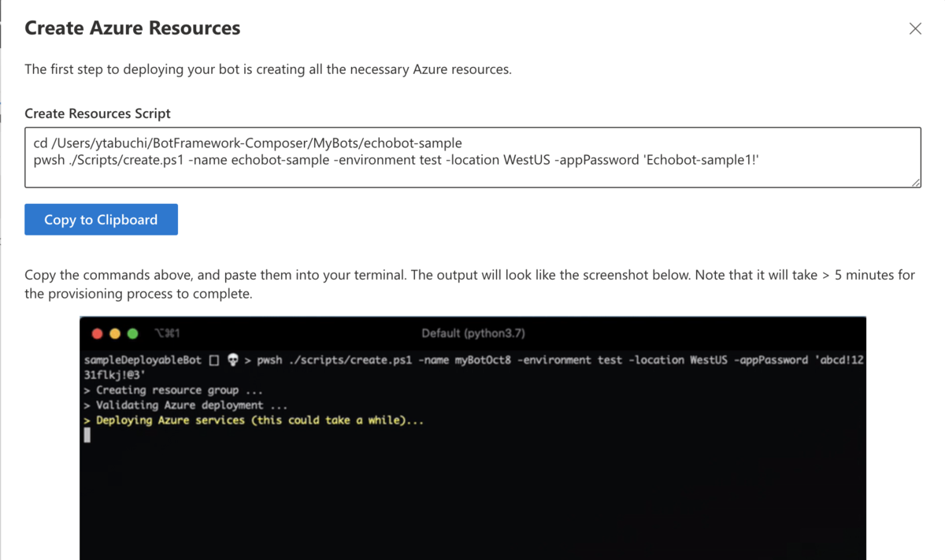Click the Create Azure Resources heading

tap(132, 28)
